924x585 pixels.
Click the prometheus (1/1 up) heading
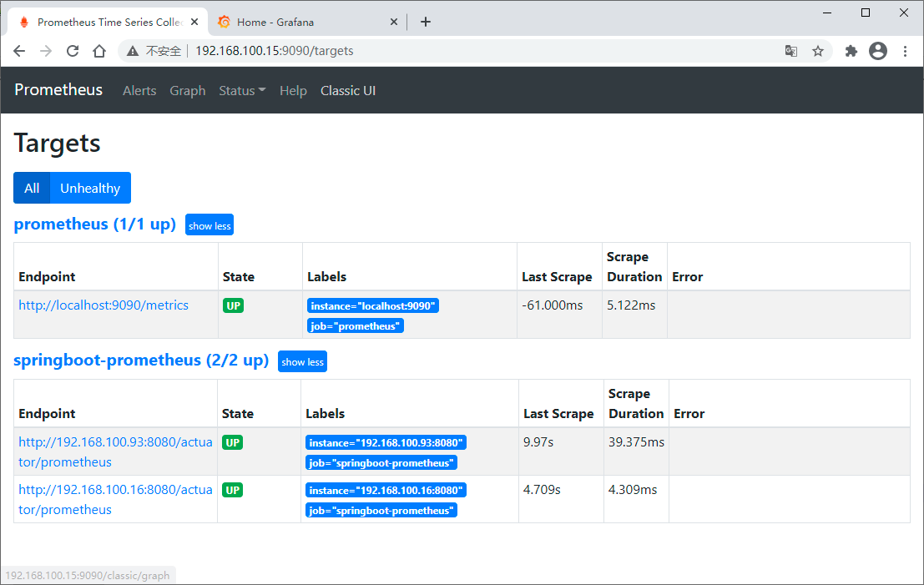[x=95, y=224]
